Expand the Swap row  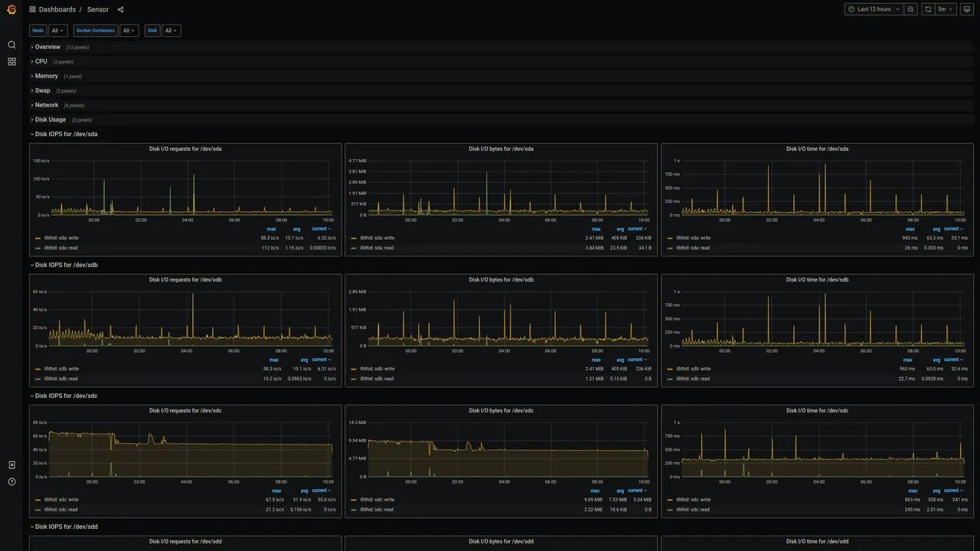42,91
